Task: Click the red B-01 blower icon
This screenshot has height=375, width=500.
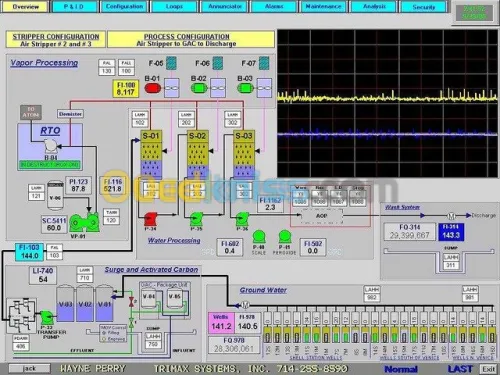Action: tap(153, 88)
